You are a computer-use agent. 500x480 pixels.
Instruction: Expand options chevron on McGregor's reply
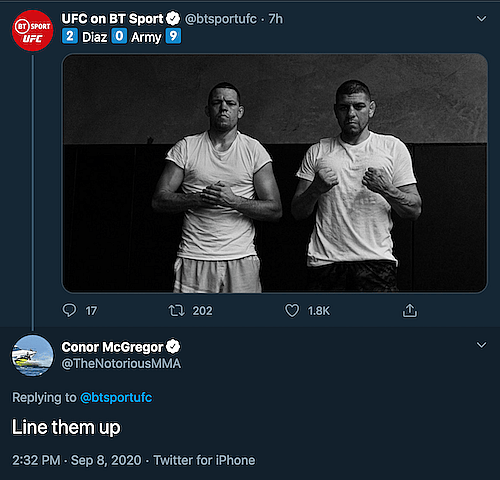click(481, 345)
